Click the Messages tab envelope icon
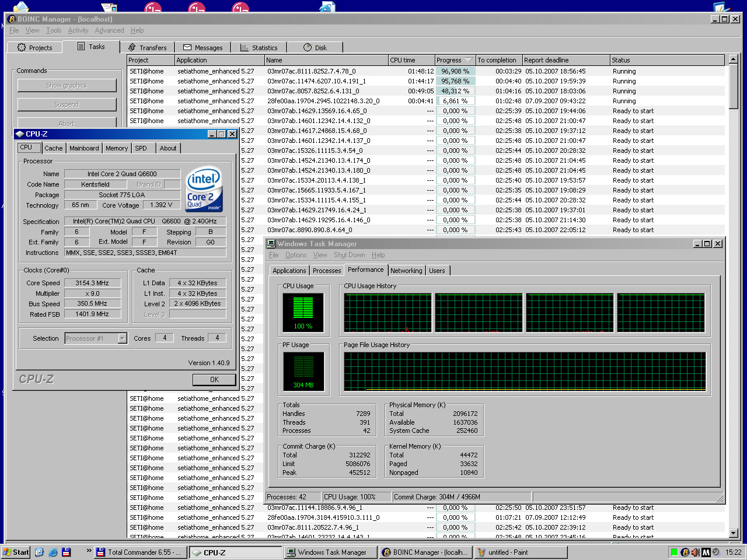This screenshot has width=747, height=560. pyautogui.click(x=187, y=47)
